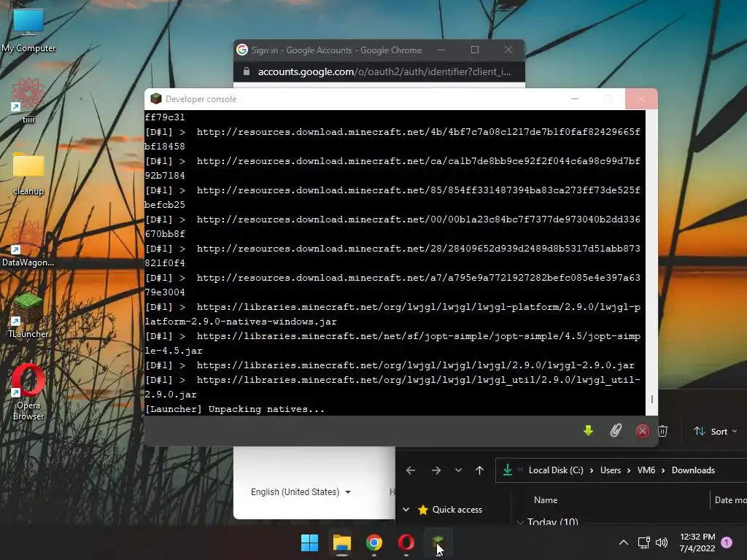This screenshot has height=560, width=747.
Task: Open recent locations chevron in File Explorer
Action: coord(458,470)
